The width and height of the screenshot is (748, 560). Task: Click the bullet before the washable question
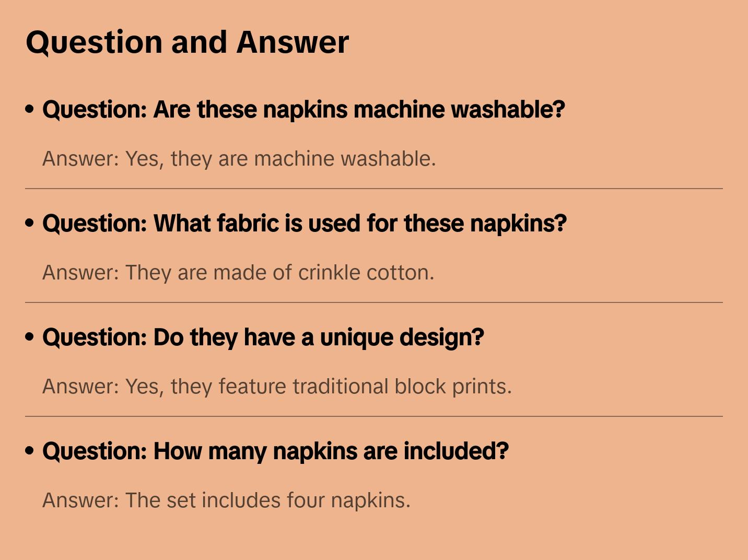click(x=30, y=109)
